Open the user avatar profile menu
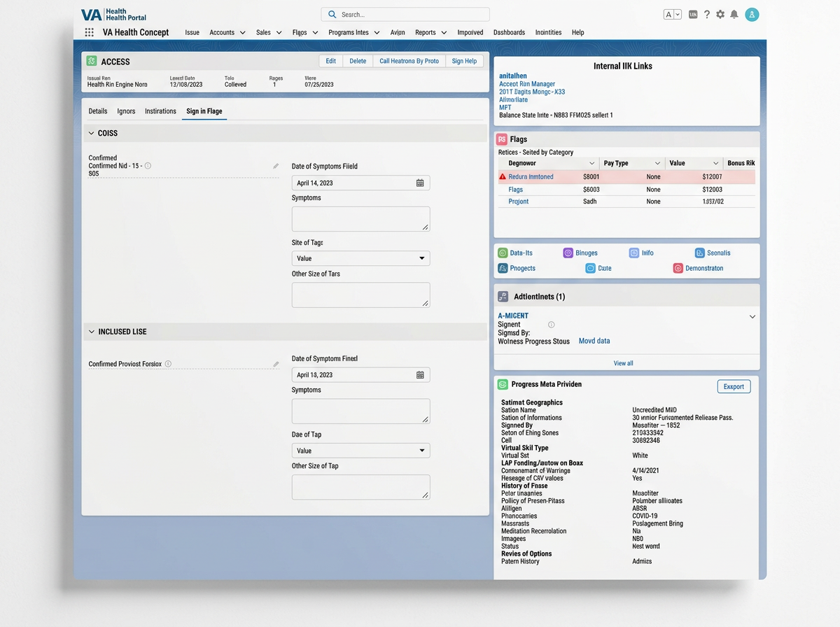This screenshot has width=840, height=627. pyautogui.click(x=752, y=14)
